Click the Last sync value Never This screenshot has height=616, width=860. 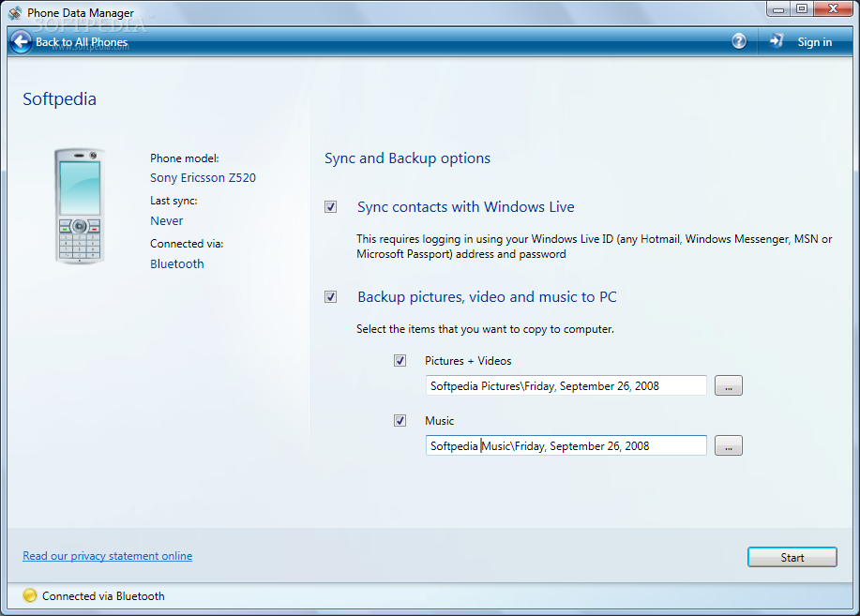(x=167, y=220)
